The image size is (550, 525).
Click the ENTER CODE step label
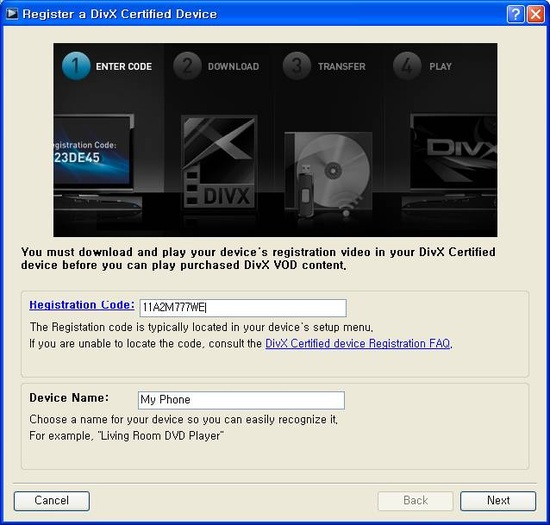124,67
